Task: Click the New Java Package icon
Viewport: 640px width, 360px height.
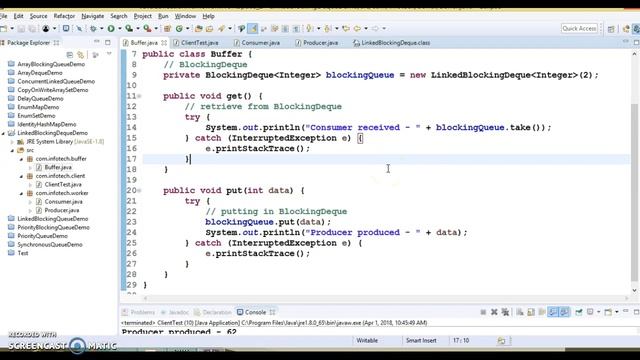Action: [x=167, y=29]
